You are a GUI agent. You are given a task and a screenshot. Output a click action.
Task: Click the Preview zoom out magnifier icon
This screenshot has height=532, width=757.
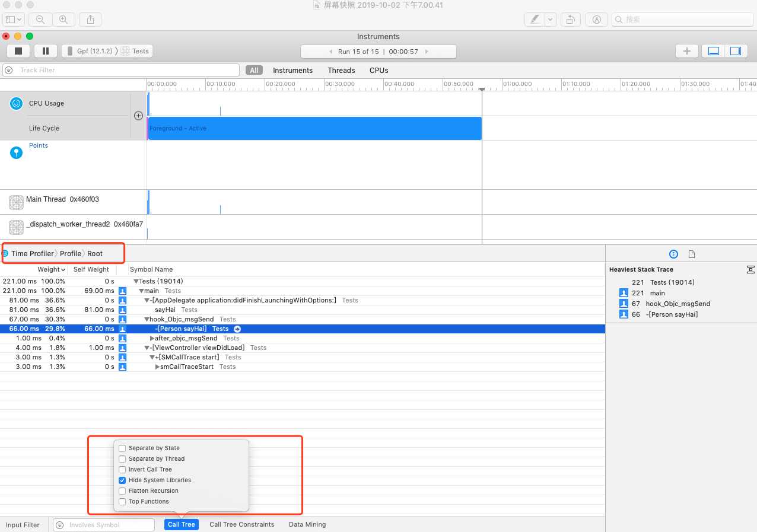pyautogui.click(x=40, y=20)
